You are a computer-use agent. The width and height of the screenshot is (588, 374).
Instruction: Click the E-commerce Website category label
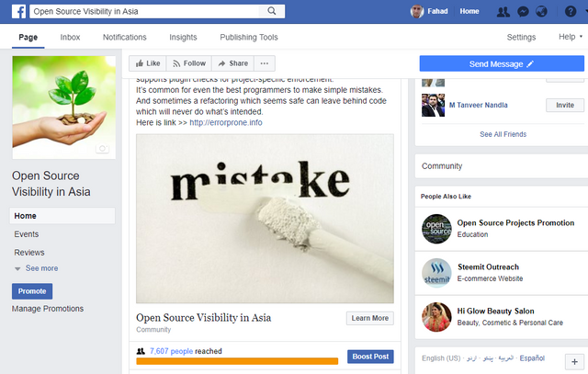click(490, 278)
